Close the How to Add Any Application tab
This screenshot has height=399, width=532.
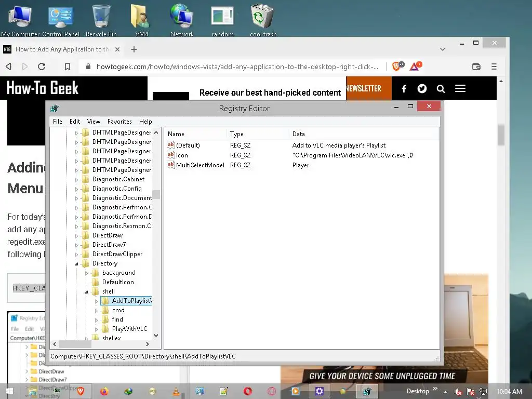(117, 49)
